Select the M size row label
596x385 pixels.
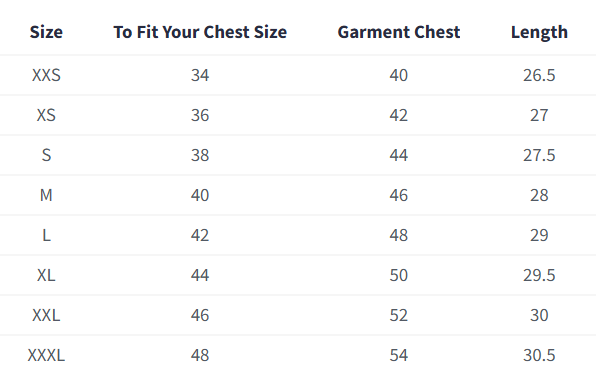[46, 195]
